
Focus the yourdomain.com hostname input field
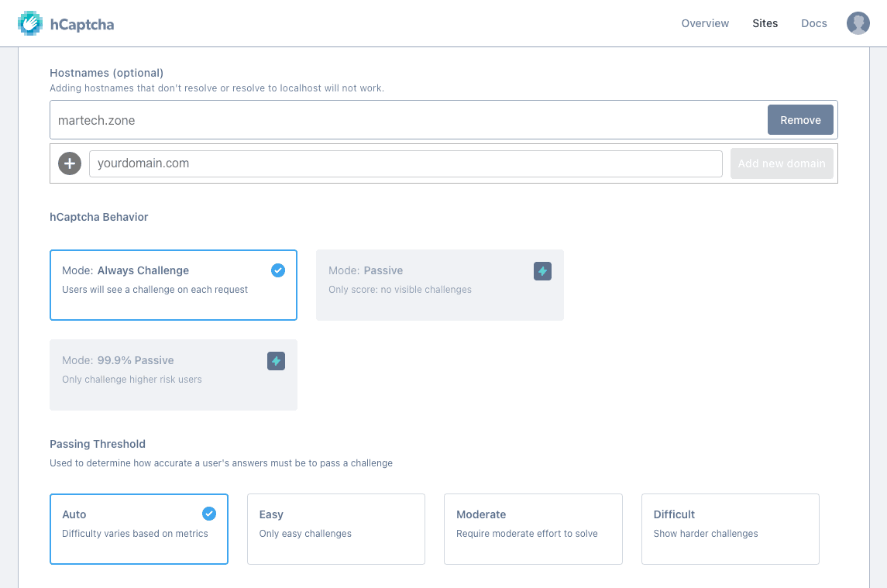tap(406, 163)
